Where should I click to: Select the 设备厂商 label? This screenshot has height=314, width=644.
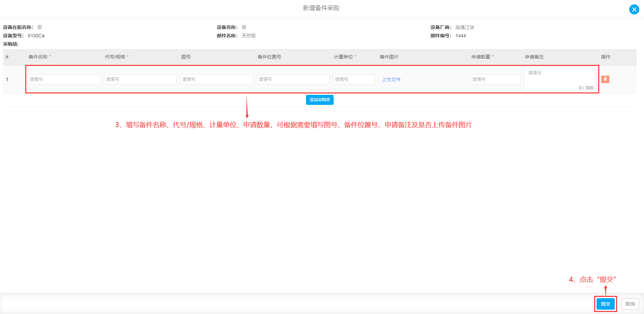(x=441, y=27)
